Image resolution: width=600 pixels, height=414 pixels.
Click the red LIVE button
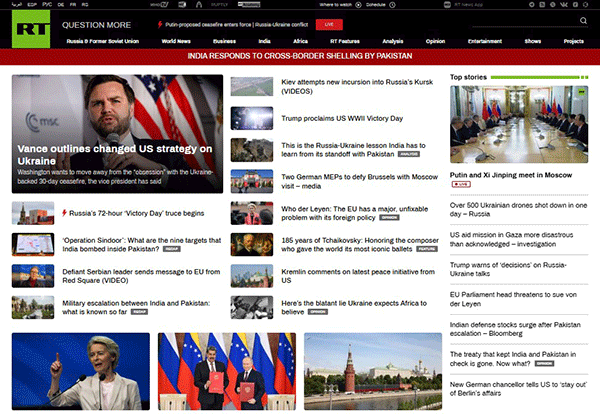tap(329, 24)
